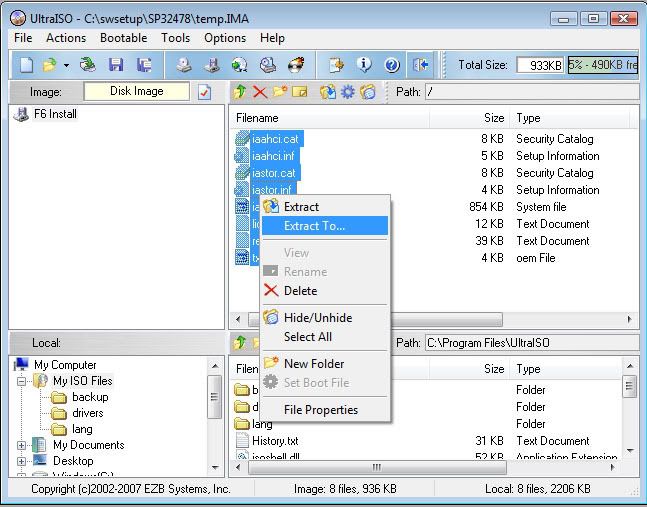647x507 pixels.
Task: Click the image Path field showing /
Action: coord(532,92)
